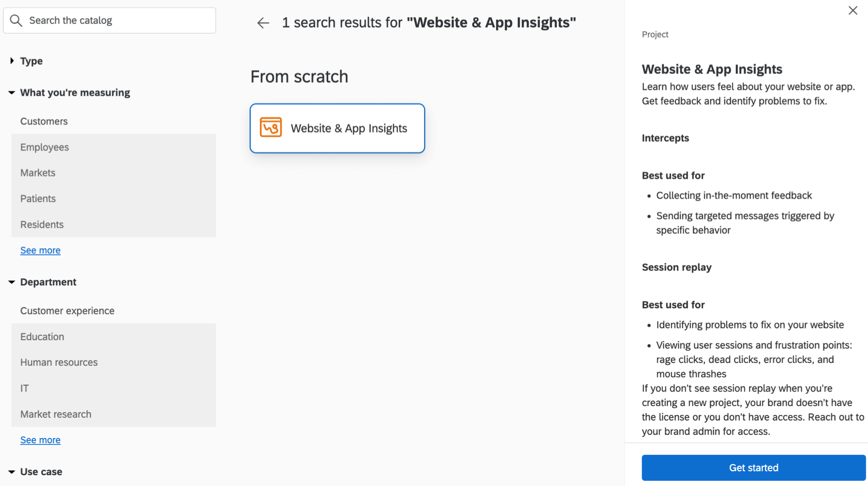Image resolution: width=868 pixels, height=486 pixels.
Task: Click the Website & App Insights project icon
Action: [271, 128]
